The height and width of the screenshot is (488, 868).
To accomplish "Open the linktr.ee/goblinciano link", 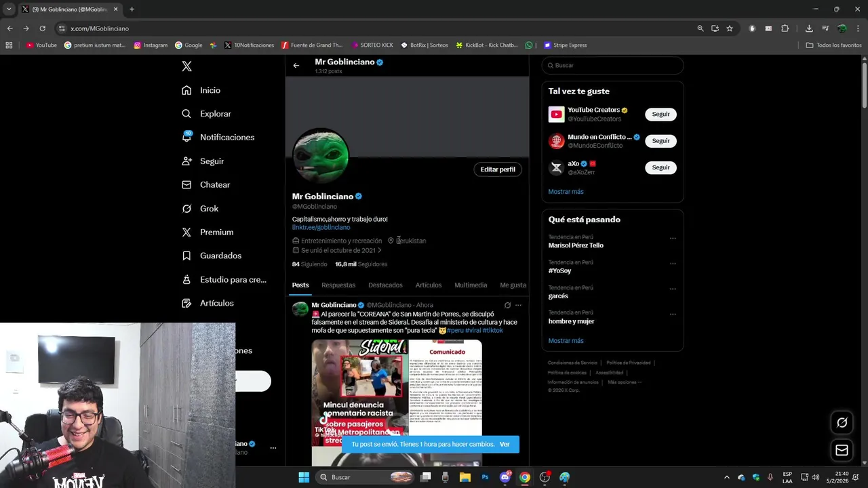I will point(321,228).
